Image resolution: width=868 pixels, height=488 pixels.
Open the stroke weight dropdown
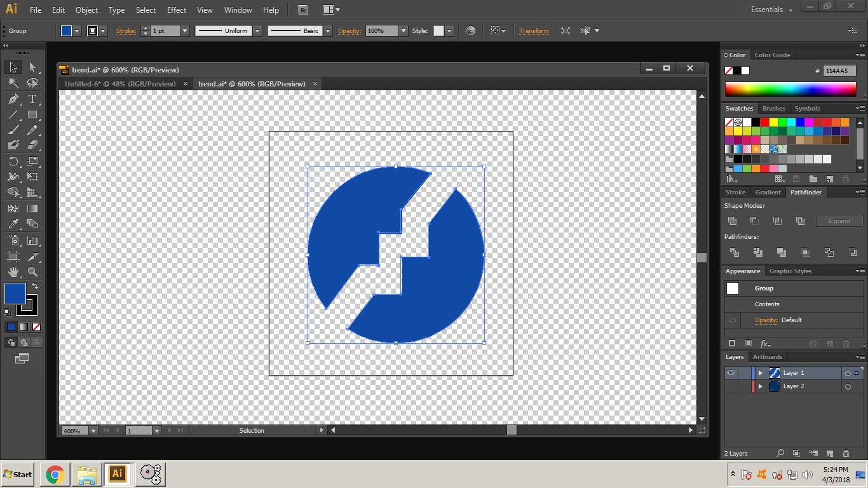185,30
